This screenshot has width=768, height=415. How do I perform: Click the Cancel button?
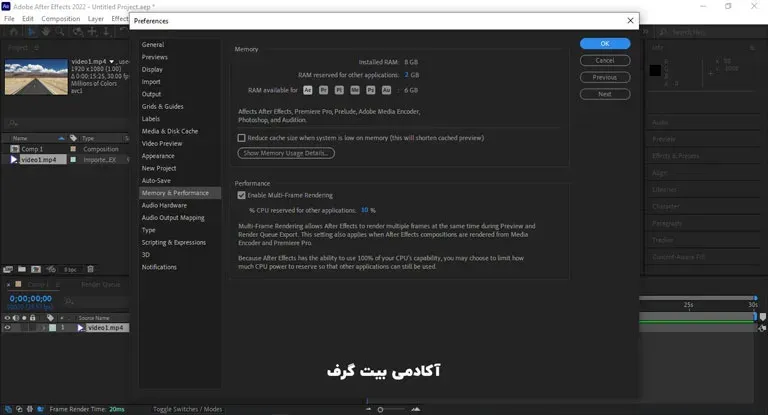click(605, 60)
